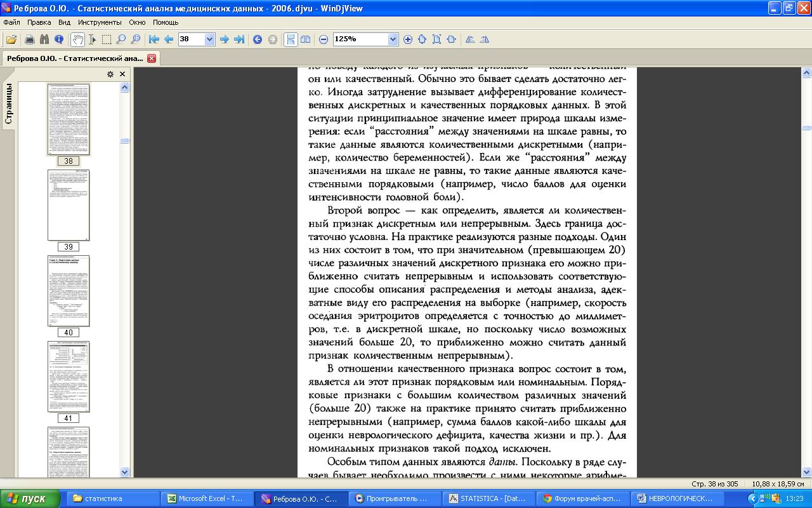Jump to last page arrow

click(x=239, y=39)
